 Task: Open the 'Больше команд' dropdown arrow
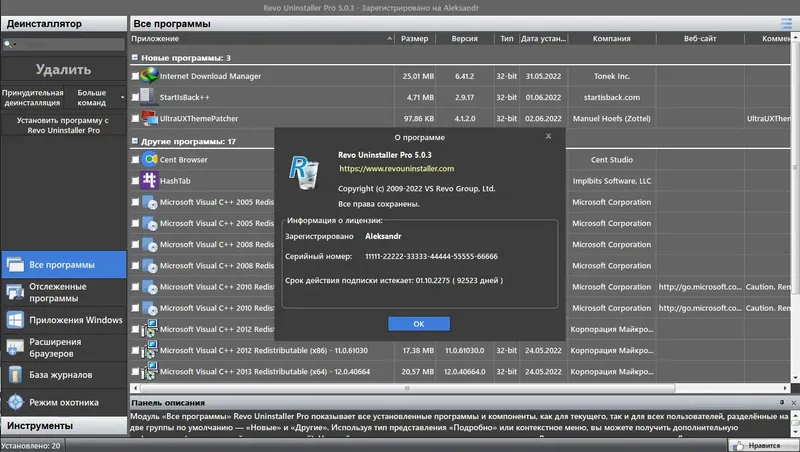tap(122, 97)
